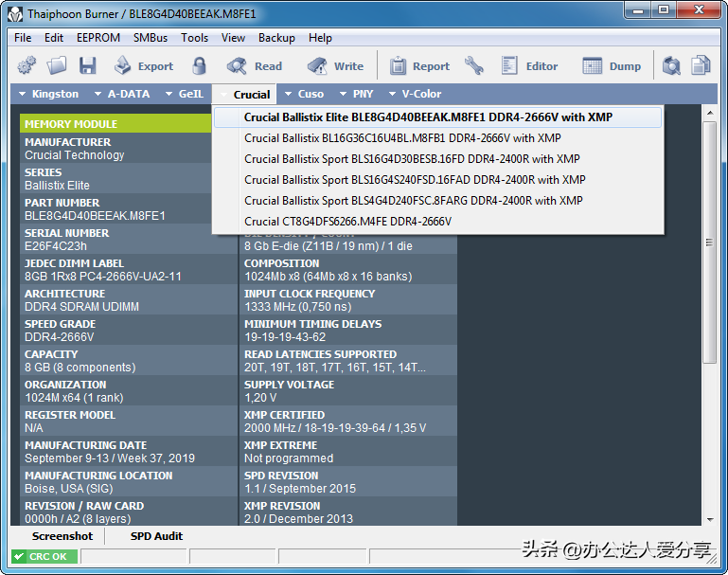728x575 pixels.
Task: Click Crucial Technology manufacturer value
Action: click(x=74, y=155)
